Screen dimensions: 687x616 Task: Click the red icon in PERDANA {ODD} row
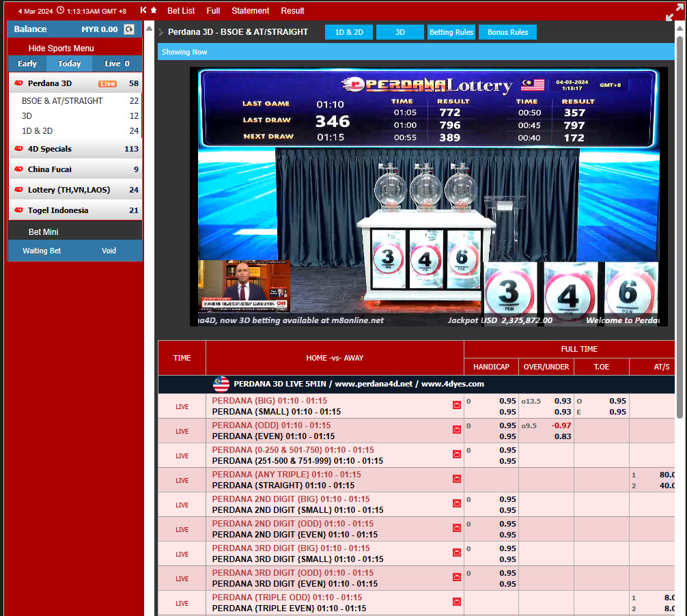tap(457, 430)
